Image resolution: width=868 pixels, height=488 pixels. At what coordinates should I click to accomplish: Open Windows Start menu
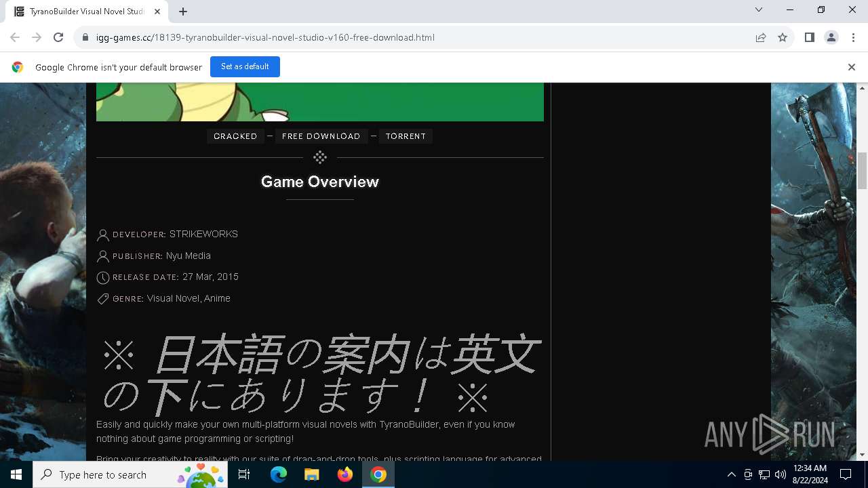coord(16,474)
